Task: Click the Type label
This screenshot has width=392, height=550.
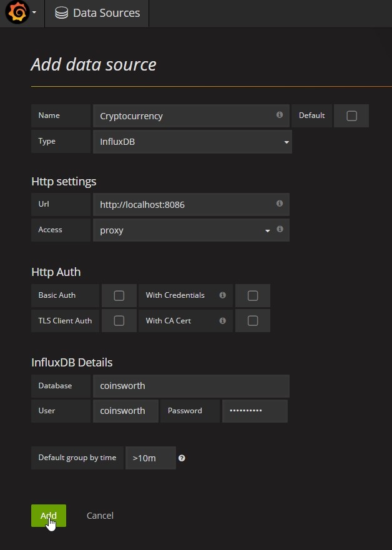Action: point(47,141)
